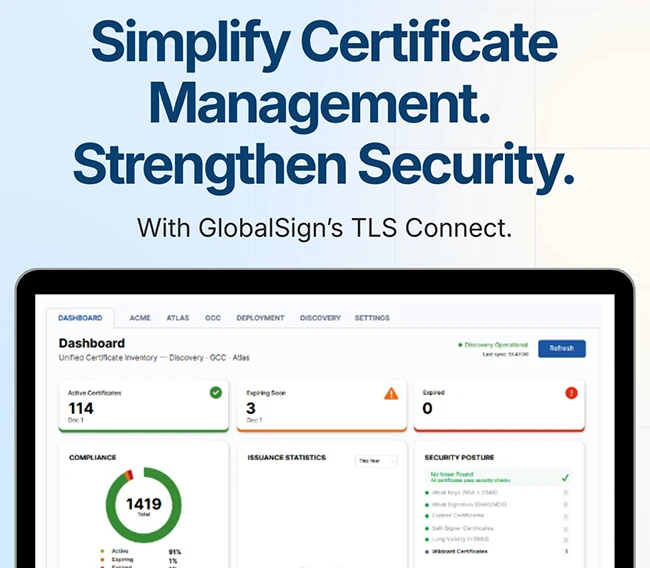Click the 91% value in compliance legend
650x568 pixels.
[175, 552]
